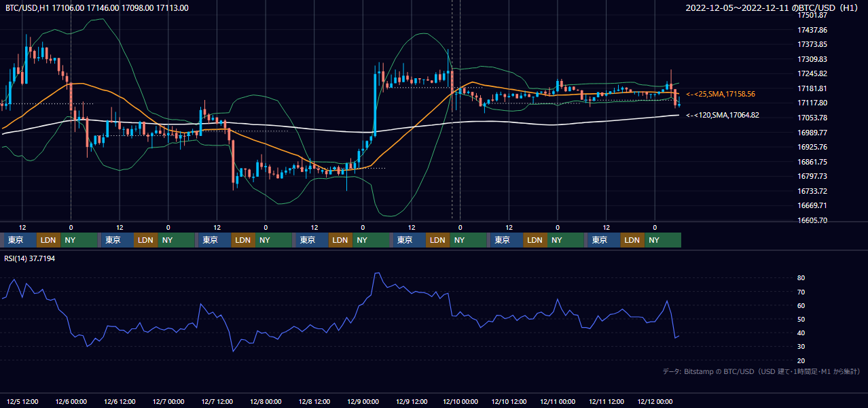Click the 12/11 12:00 time axis label
The height and width of the screenshot is (408, 868).
pyautogui.click(x=607, y=401)
